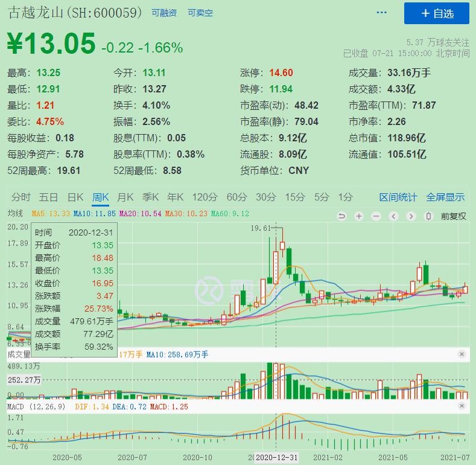The height and width of the screenshot is (465, 476).
Task: Click the 换手率 59.32% tooltip row
Action: 74,347
